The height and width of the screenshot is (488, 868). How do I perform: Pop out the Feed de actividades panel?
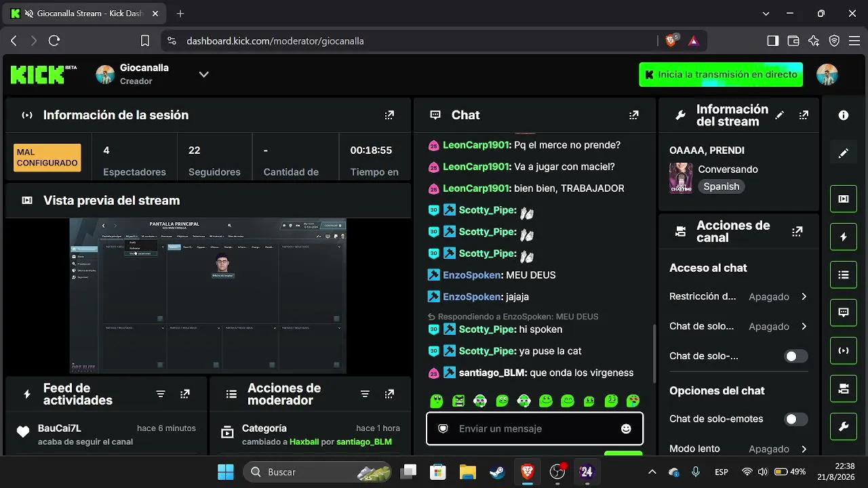[185, 394]
